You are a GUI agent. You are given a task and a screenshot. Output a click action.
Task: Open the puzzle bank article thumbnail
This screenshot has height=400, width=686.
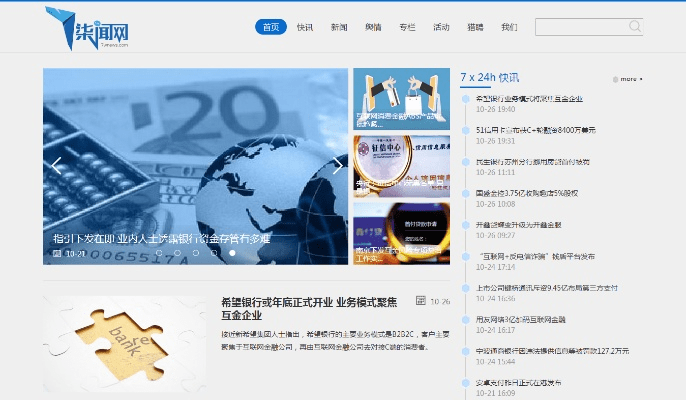pos(125,347)
